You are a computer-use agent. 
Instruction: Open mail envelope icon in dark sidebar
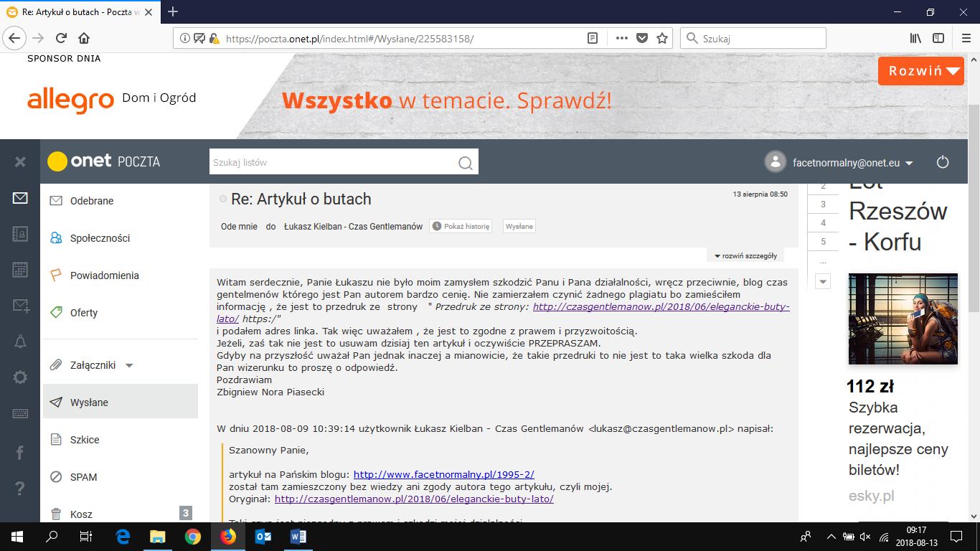click(x=20, y=198)
